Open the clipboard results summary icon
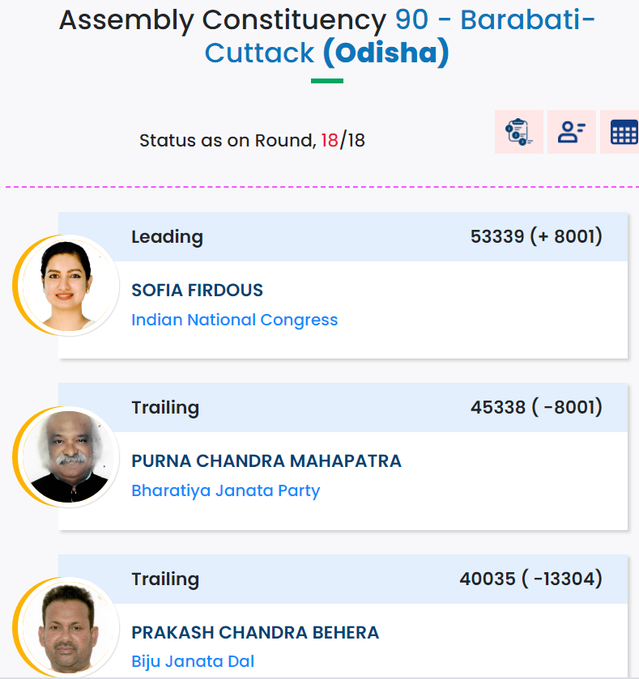Screen dimensions: 639x679 (x=519, y=132)
